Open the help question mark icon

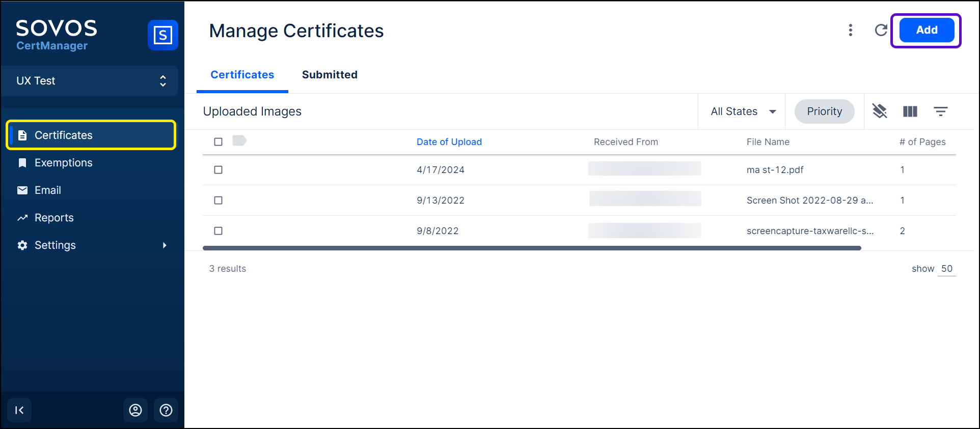click(x=166, y=410)
